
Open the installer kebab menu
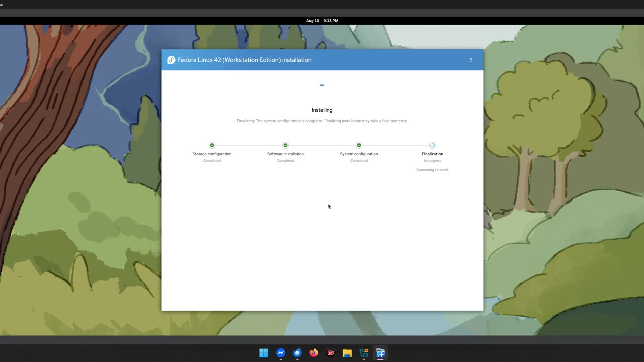click(x=471, y=60)
